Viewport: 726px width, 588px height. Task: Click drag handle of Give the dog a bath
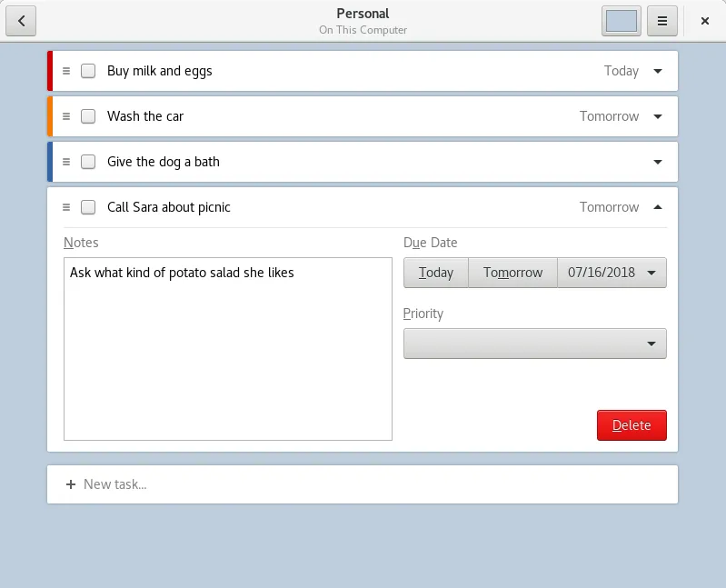click(x=66, y=162)
